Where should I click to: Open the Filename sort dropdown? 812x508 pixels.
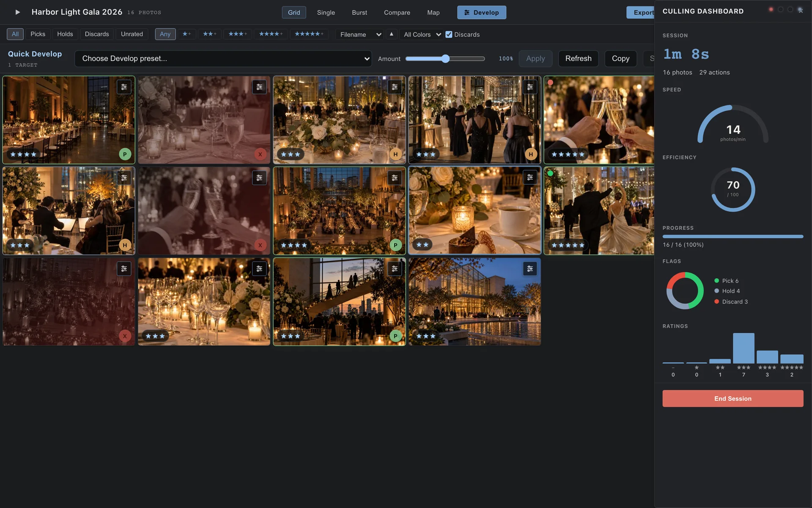click(360, 34)
